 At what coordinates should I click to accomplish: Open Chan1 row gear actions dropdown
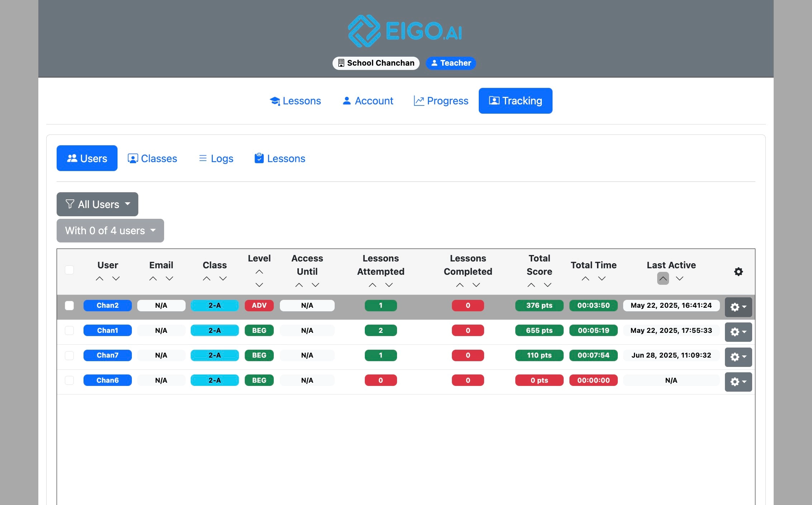738,332
